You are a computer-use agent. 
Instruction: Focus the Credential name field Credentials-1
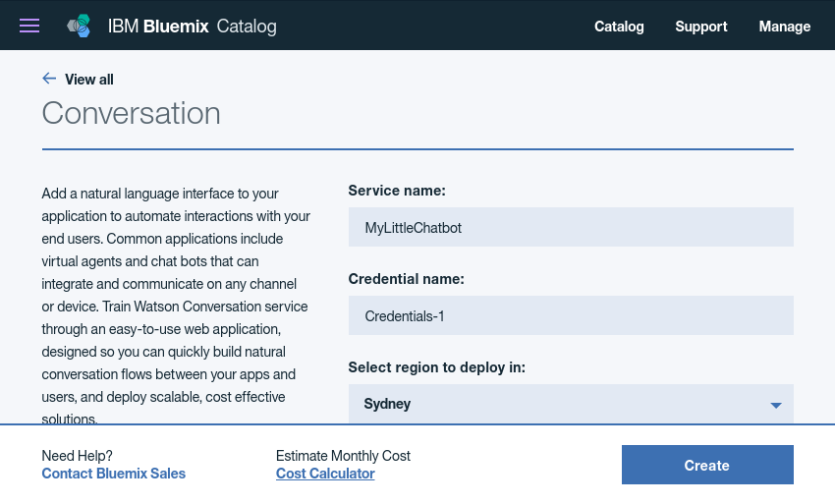coord(570,315)
